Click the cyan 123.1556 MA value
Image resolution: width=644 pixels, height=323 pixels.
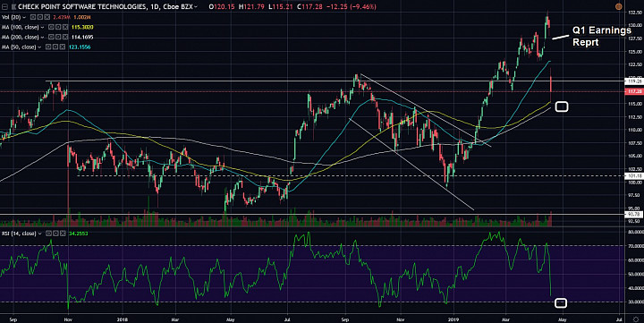point(80,47)
